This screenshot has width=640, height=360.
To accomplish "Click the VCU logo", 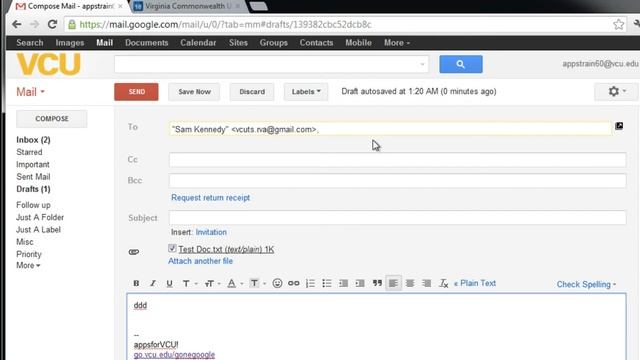I will pos(49,64).
